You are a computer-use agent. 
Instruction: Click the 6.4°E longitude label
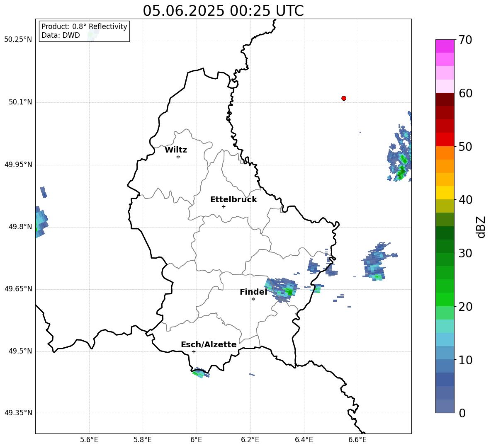(x=304, y=440)
